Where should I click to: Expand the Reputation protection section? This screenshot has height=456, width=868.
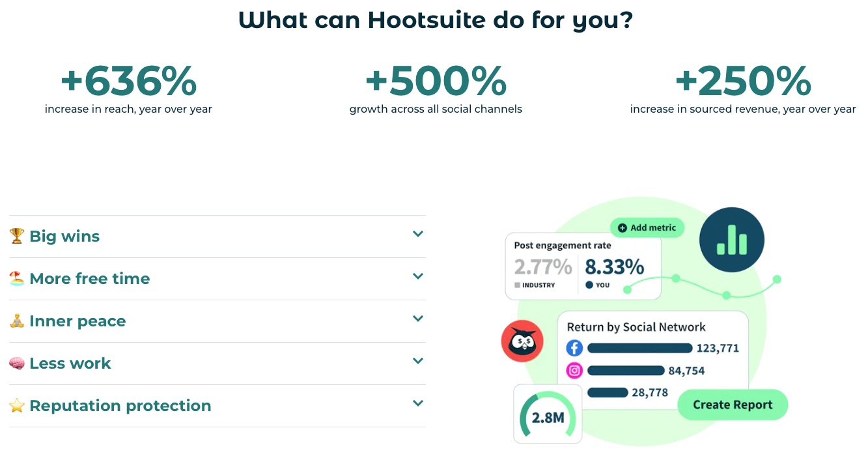click(417, 403)
